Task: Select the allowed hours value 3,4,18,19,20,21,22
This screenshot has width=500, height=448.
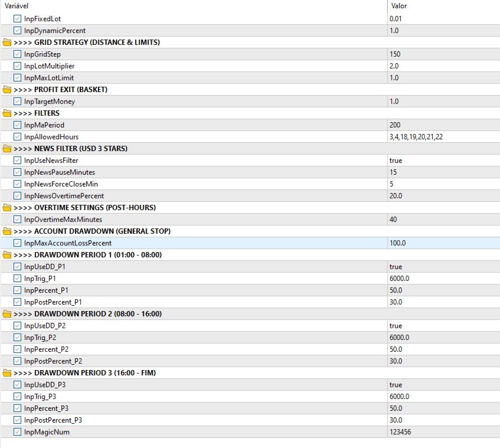Action: tap(416, 137)
